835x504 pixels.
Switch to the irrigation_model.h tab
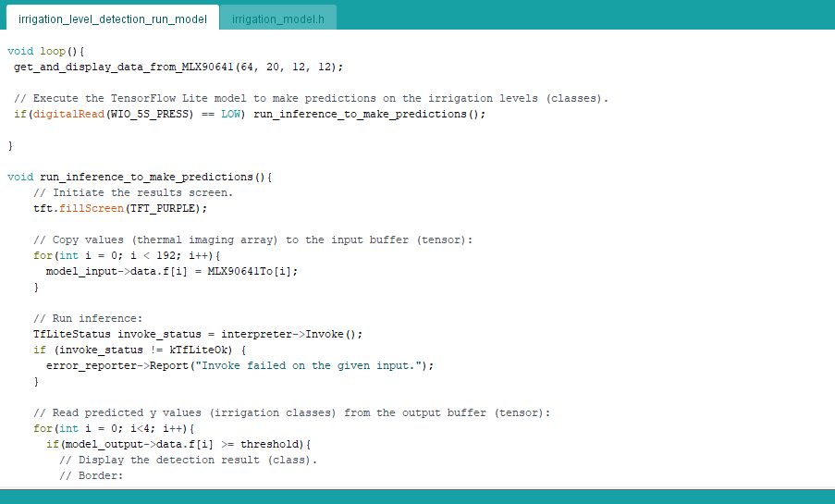[x=277, y=18]
